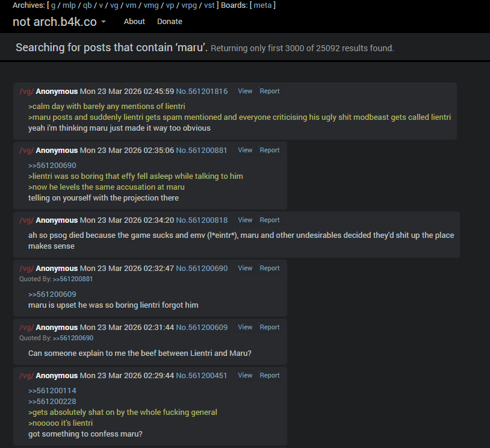Open the Donate page

tap(170, 22)
